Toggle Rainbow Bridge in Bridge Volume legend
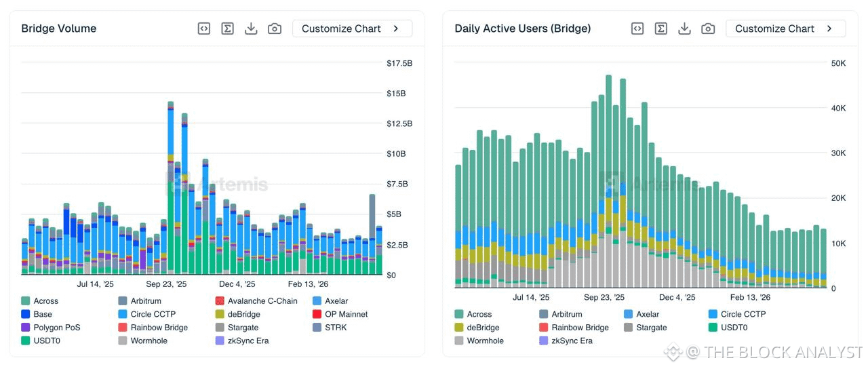Screen dimensions: 868x369 click(x=153, y=328)
